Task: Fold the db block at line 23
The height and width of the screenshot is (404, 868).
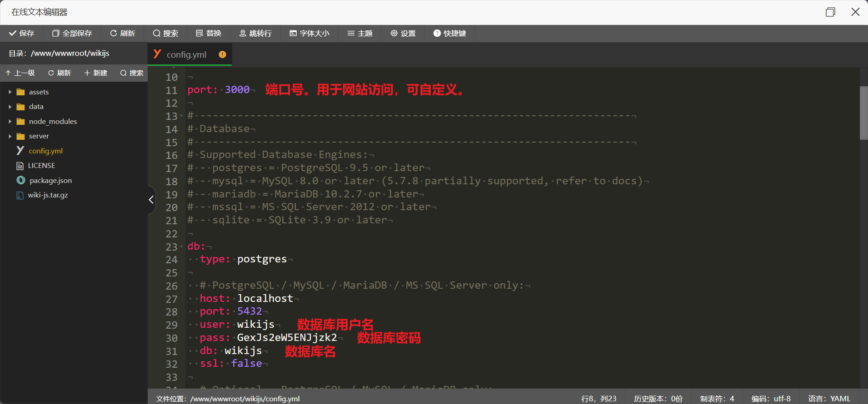Action: 181,246
